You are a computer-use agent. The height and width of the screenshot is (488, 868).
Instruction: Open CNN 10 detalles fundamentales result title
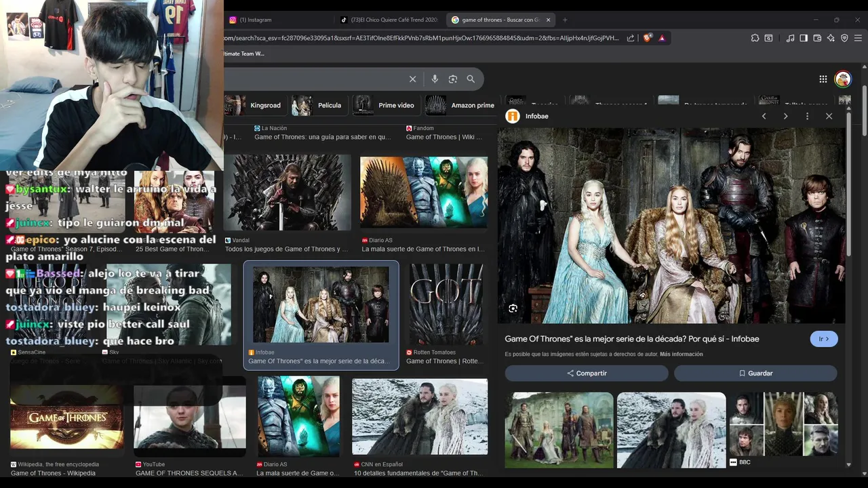pos(418,473)
